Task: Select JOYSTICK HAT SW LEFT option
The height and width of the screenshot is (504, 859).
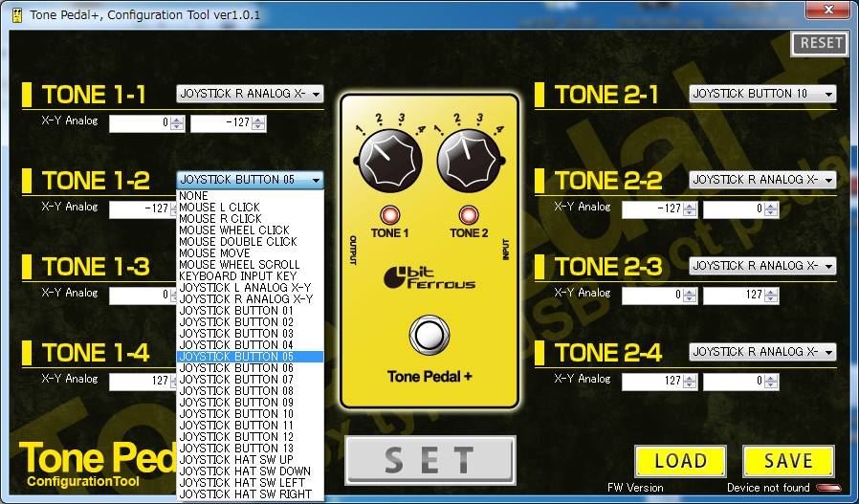Action: click(x=250, y=483)
